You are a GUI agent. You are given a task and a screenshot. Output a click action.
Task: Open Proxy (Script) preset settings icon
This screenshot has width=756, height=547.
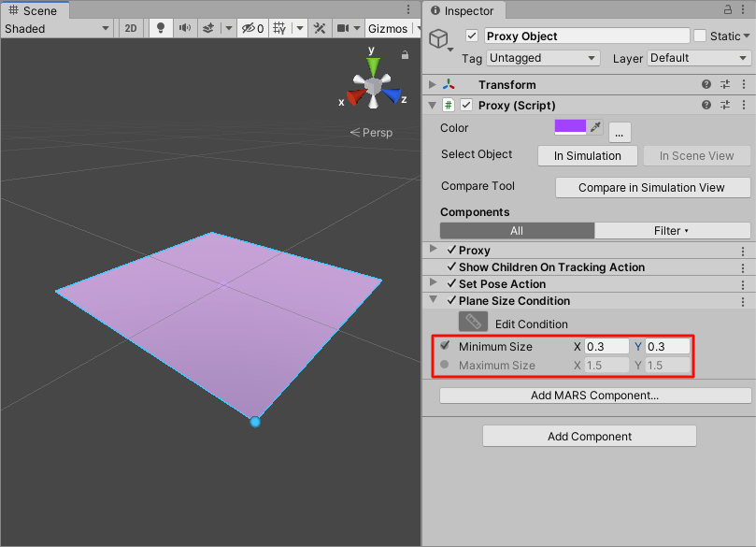pos(725,106)
